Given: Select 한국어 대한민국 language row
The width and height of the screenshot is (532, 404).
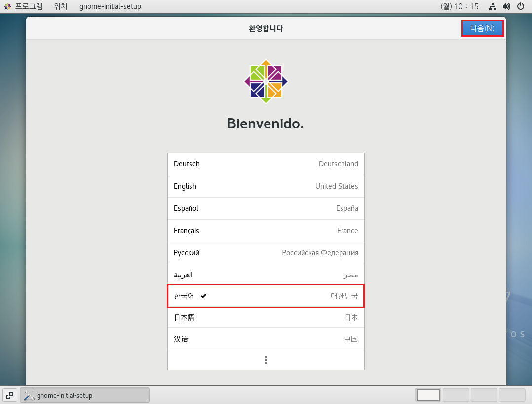Looking at the screenshot, I should click(266, 296).
